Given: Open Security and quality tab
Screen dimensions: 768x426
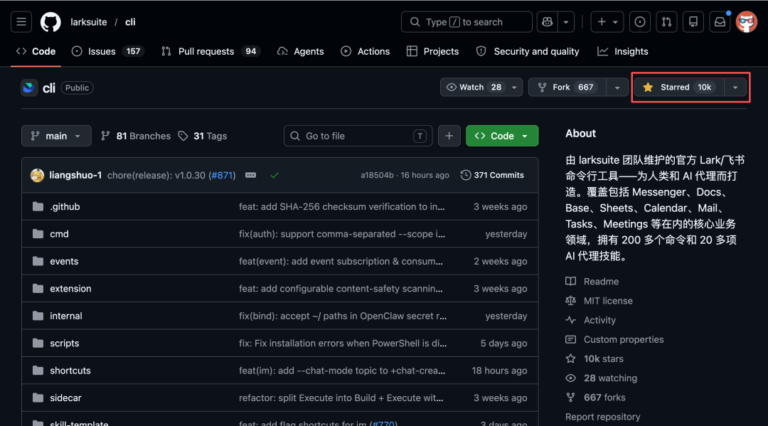Looking at the screenshot, I should [x=528, y=51].
